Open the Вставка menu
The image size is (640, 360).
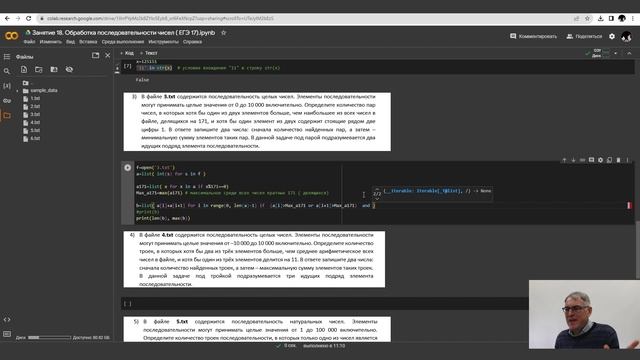click(88, 42)
